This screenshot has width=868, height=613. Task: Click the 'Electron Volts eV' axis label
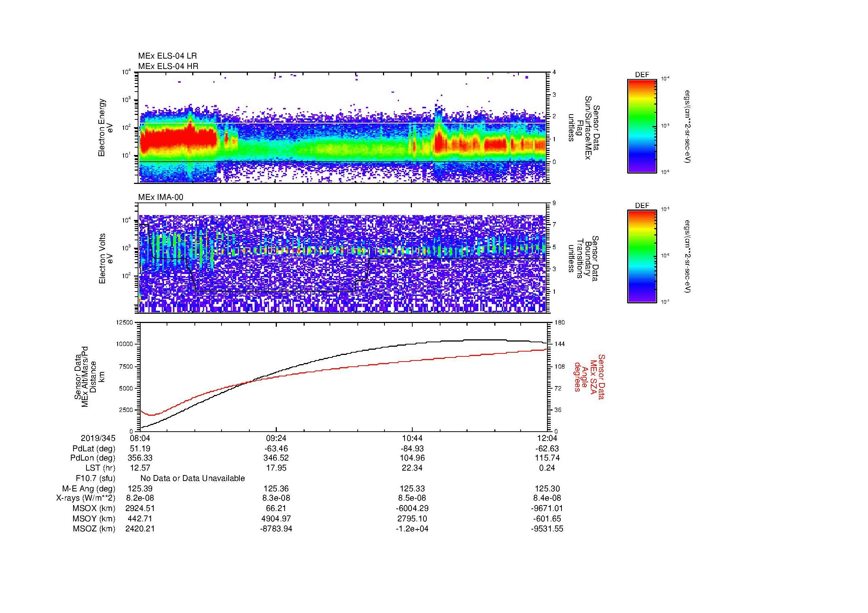(x=106, y=258)
